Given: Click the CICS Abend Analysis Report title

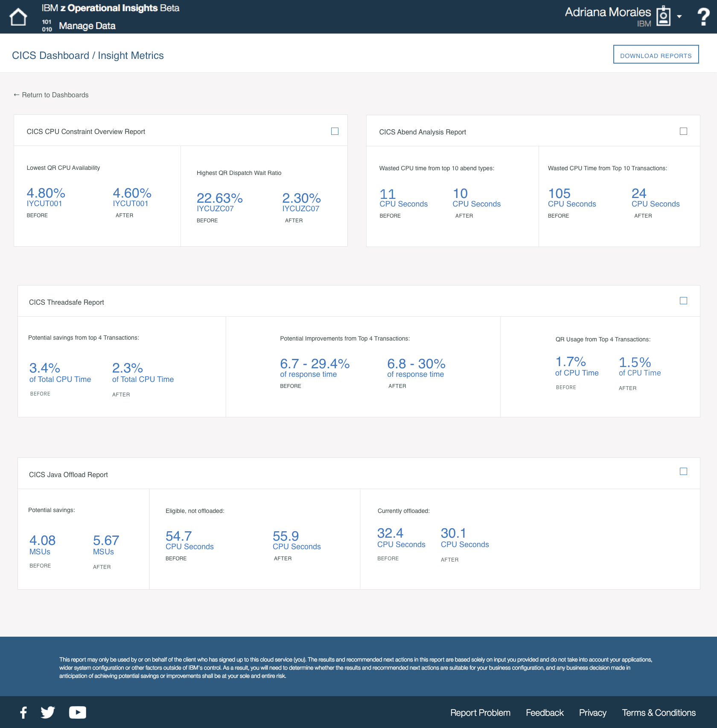Looking at the screenshot, I should click(x=423, y=132).
